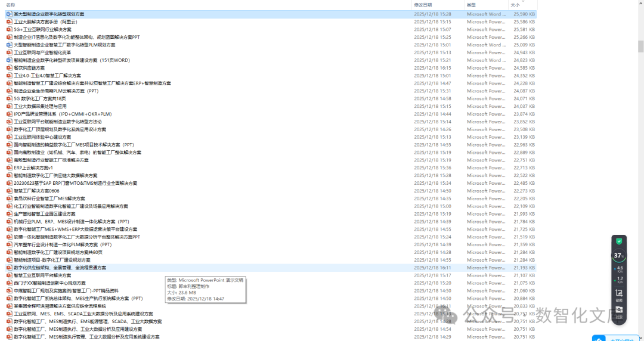Select the PowerPoint icon next to 餐饮供应链方案
The height and width of the screenshot is (341, 644).
[x=10, y=68]
